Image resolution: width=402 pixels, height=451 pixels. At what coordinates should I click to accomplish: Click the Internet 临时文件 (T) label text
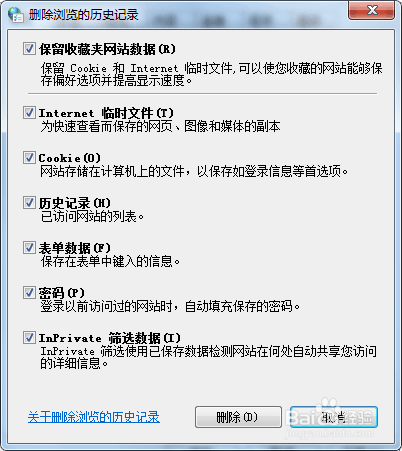pos(106,113)
